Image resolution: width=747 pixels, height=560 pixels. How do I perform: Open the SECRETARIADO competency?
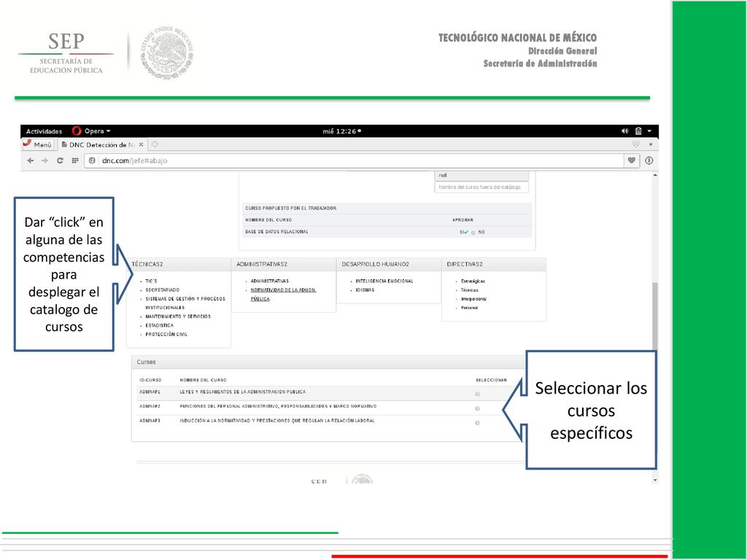(163, 290)
